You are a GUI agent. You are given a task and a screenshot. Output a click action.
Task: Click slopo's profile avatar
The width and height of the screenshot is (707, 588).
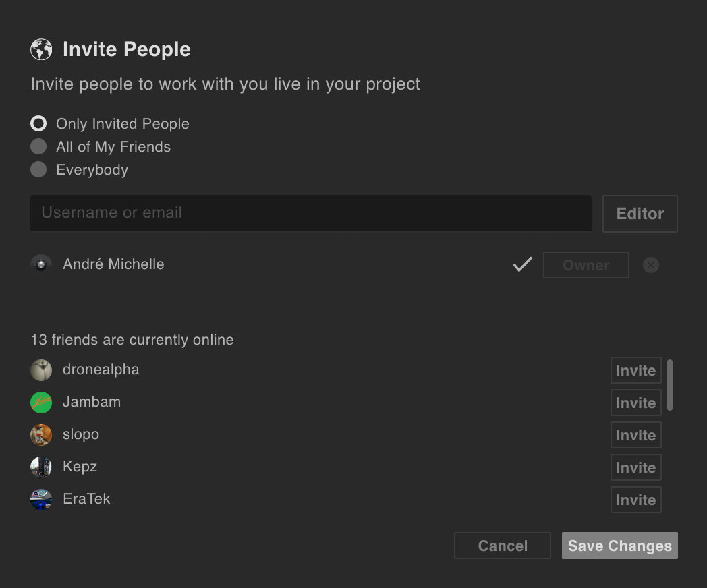click(x=41, y=434)
